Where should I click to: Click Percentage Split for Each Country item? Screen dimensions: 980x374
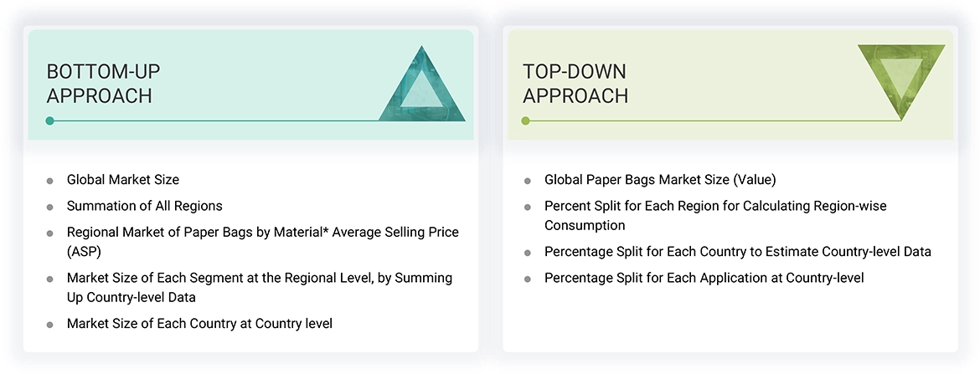pyautogui.click(x=737, y=252)
